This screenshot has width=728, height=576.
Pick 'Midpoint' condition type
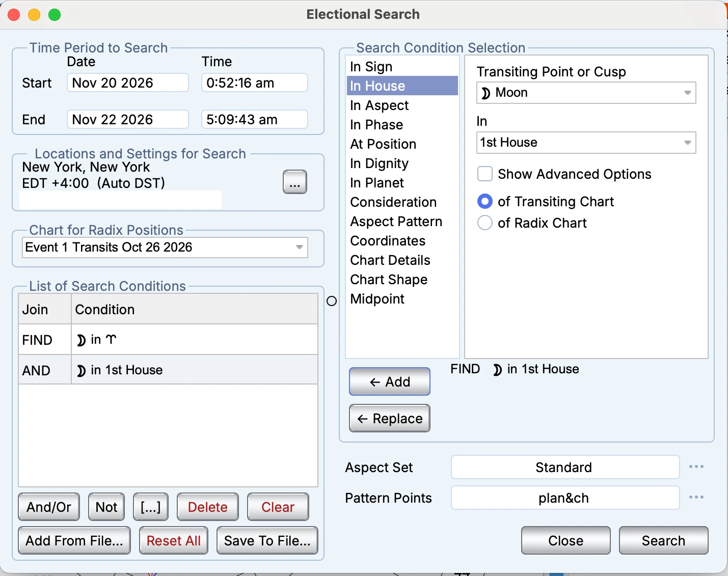point(402,299)
